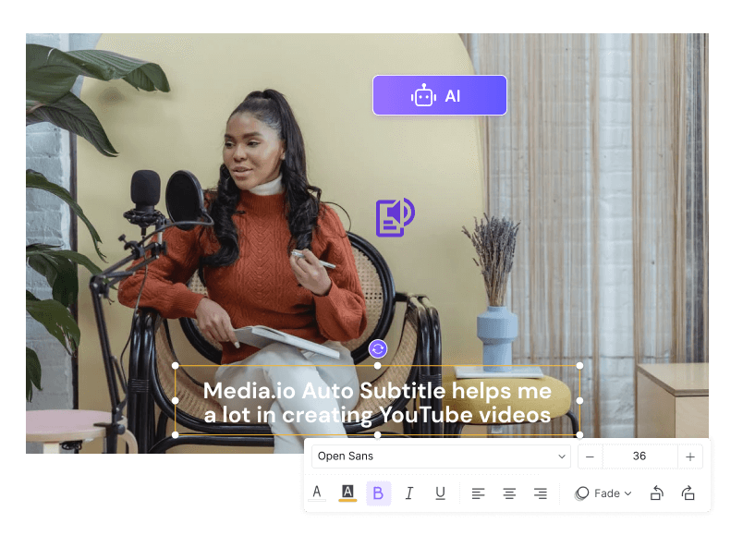Select the subtitle text Media.io Auto Subtitle
The image size is (743, 560).
323,391
